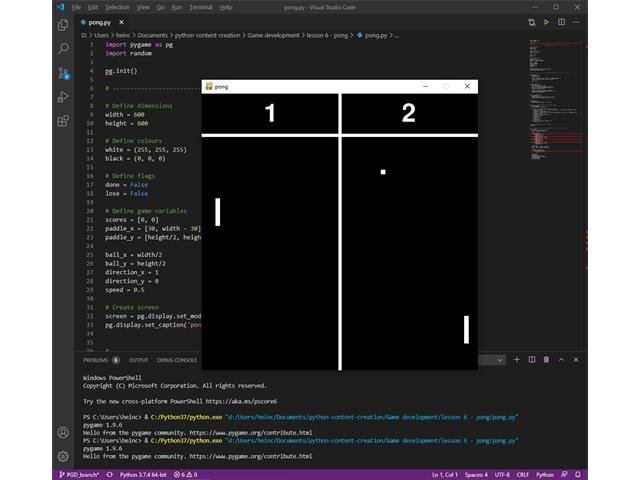Viewport: 640px width, 480px height.
Task: Kill the terminal with trash icon
Action: 546,359
